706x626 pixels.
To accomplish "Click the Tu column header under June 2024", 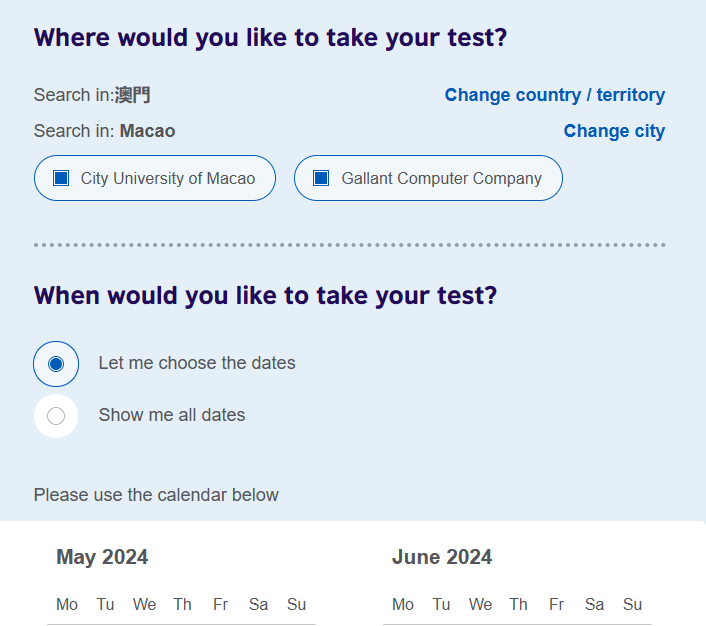I will pyautogui.click(x=441, y=604).
